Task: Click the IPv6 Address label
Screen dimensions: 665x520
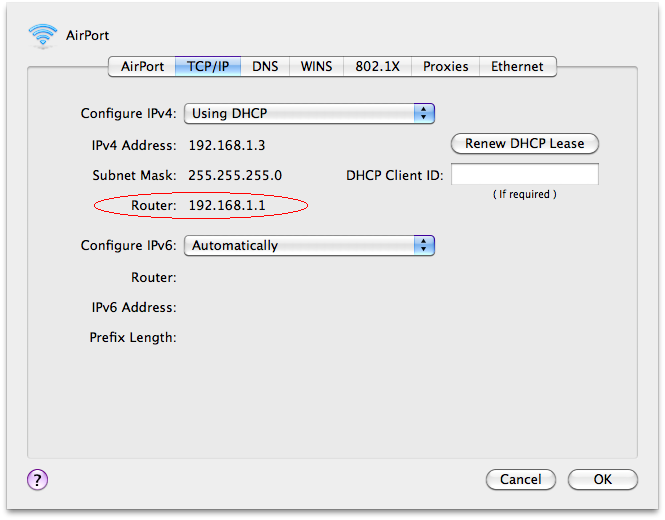Action: coord(134,308)
